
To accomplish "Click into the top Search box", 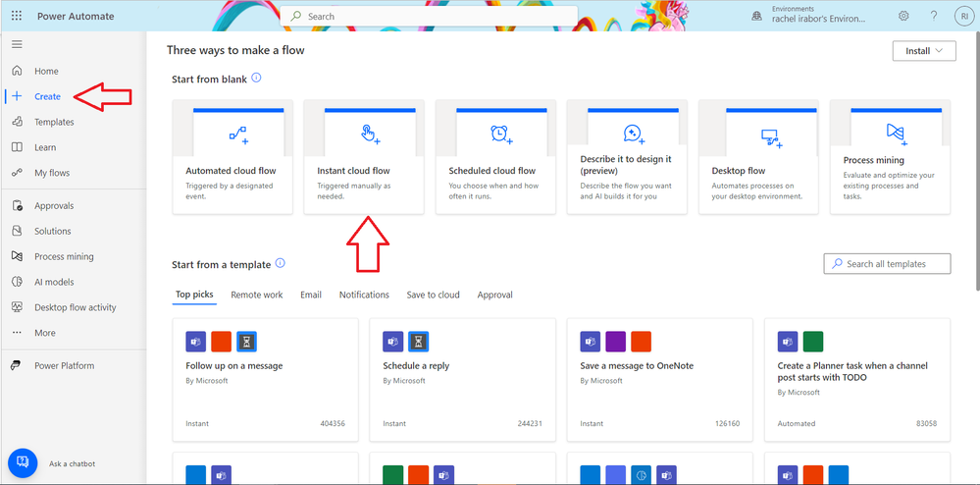I will pos(429,17).
